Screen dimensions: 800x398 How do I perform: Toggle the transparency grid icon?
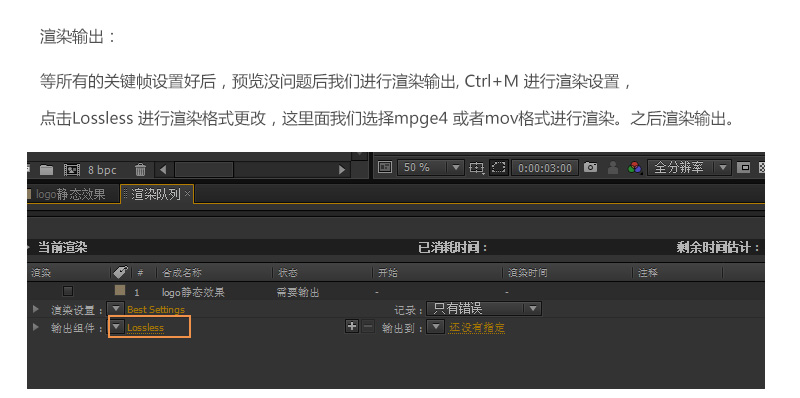coord(762,167)
